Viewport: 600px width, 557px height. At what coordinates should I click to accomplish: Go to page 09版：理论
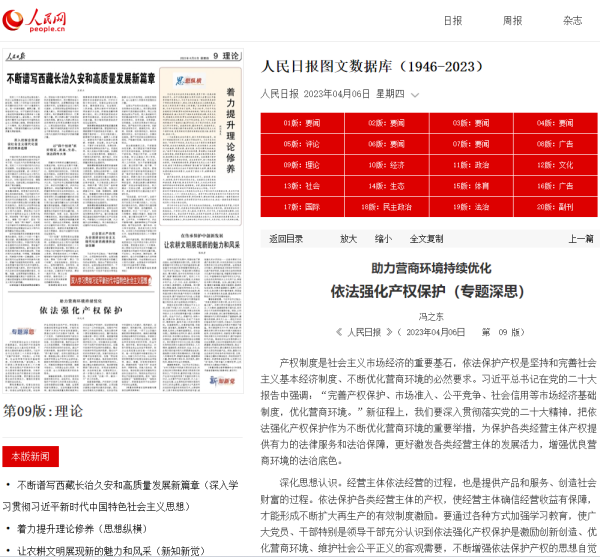302,165
